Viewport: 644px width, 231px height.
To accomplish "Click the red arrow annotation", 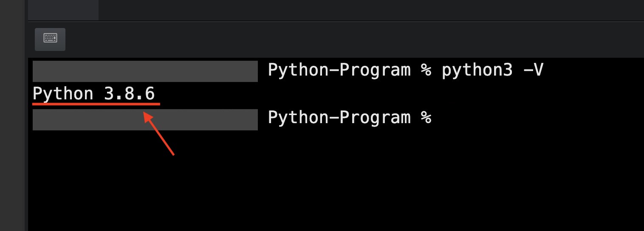I will 159,133.
